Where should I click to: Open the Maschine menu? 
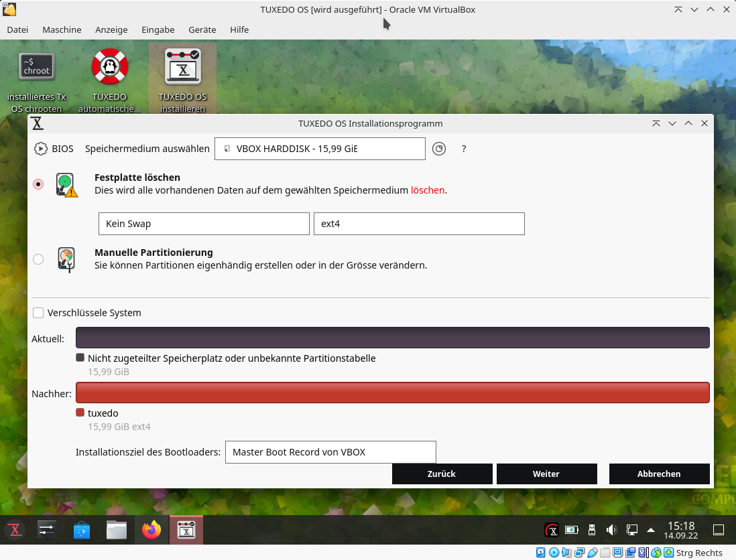click(x=62, y=29)
